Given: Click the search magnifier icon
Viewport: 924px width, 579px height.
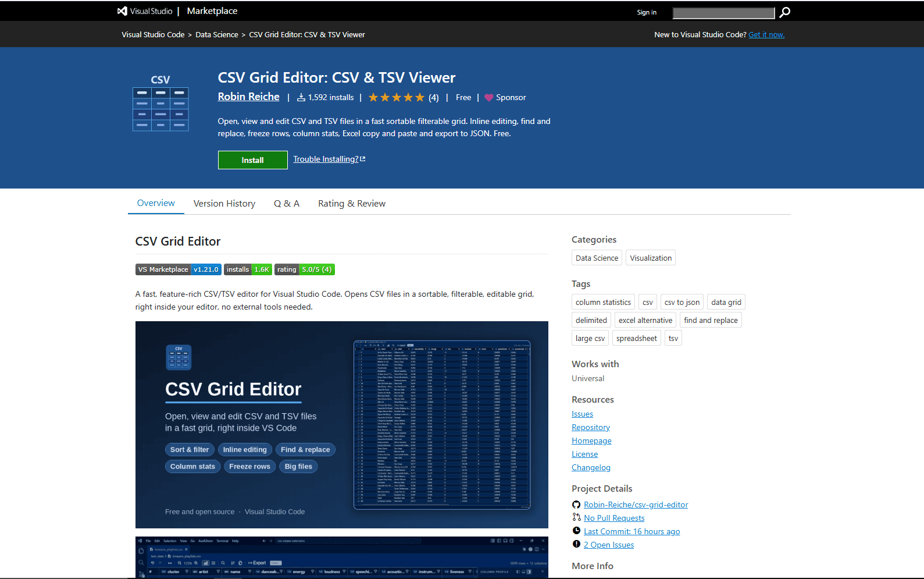Looking at the screenshot, I should pyautogui.click(x=784, y=12).
